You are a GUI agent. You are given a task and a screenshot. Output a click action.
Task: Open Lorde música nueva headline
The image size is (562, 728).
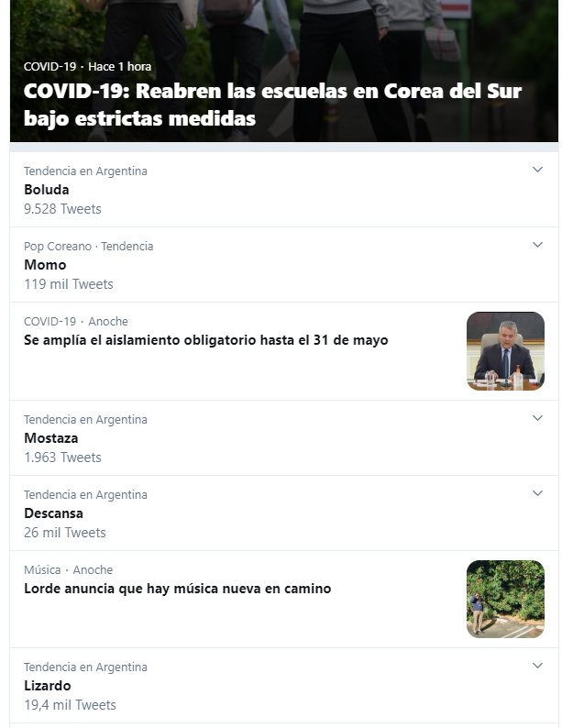[178, 589]
